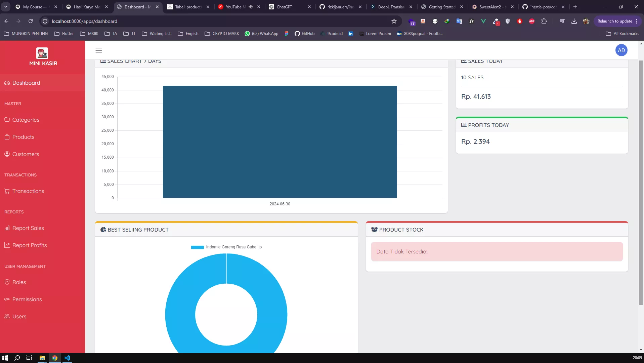
Task: Switch to the My Course tab
Action: click(36, 7)
